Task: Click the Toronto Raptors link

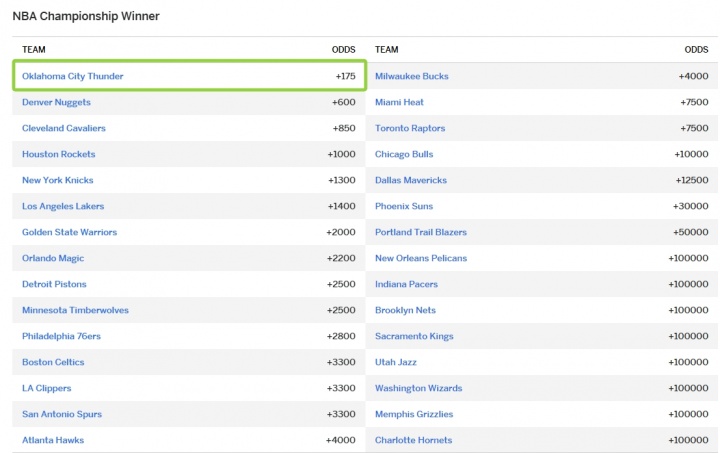Action: point(410,128)
